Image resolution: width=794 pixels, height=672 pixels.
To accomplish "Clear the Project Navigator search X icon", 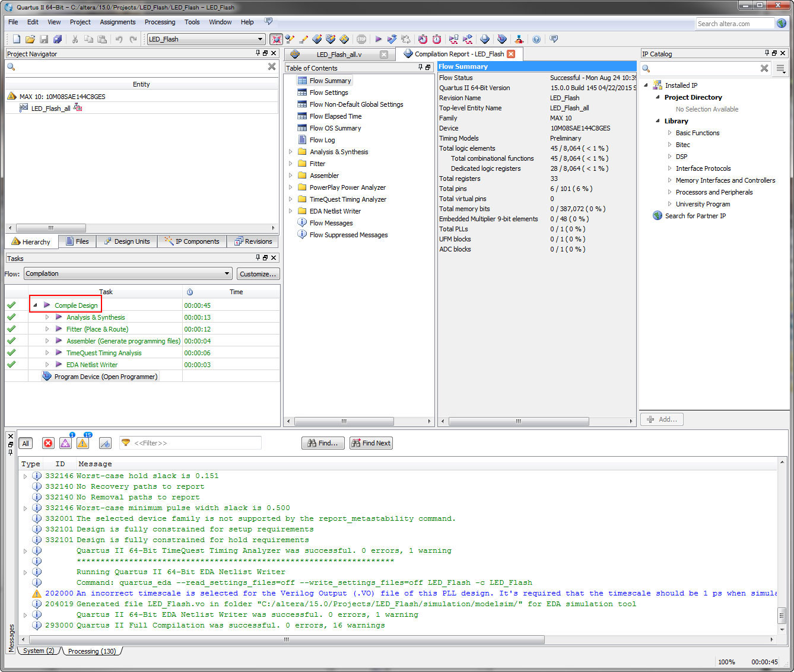I will point(272,66).
